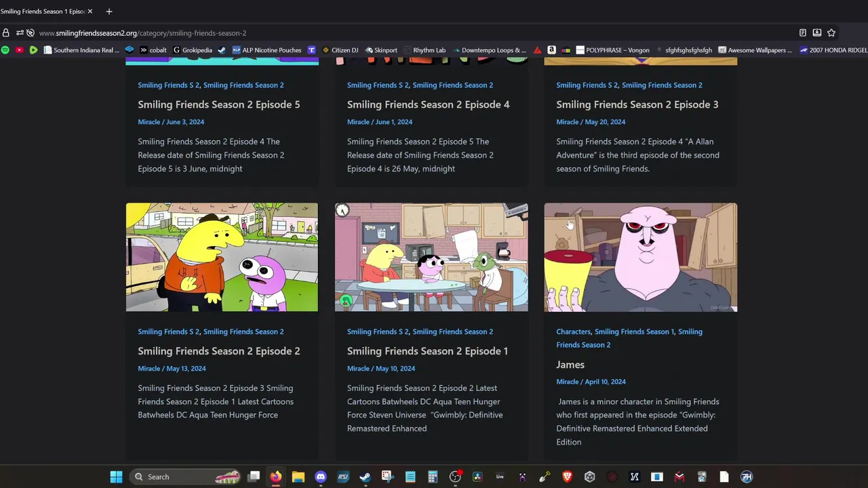Open Brave browser from taskbar
Image resolution: width=868 pixels, height=488 pixels.
[x=567, y=476]
